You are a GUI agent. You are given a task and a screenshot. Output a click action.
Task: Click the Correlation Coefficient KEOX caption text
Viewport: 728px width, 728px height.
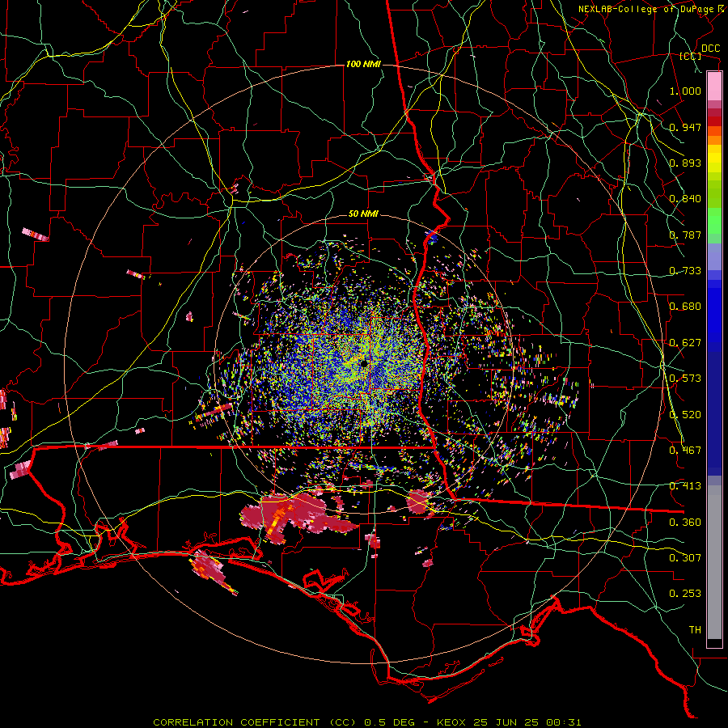[x=366, y=722]
